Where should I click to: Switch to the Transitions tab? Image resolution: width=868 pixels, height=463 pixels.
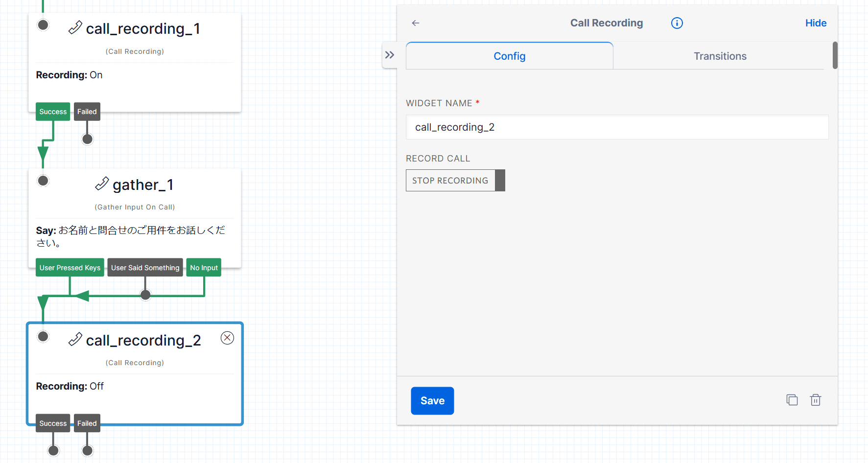(720, 56)
